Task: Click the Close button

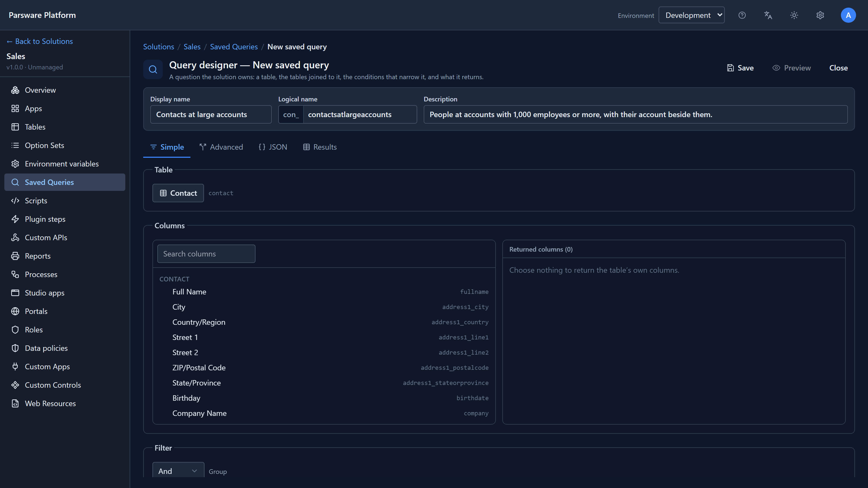Action: [x=838, y=68]
